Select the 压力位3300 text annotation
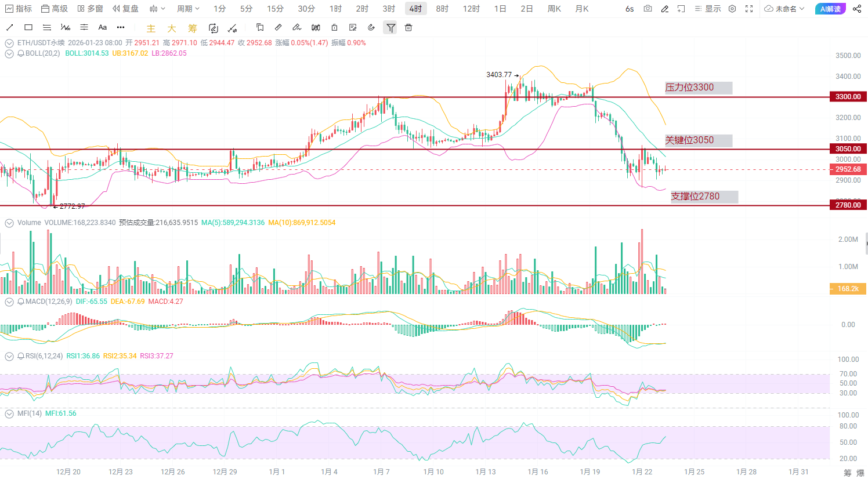Viewport: 868px width, 479px height. pos(699,88)
